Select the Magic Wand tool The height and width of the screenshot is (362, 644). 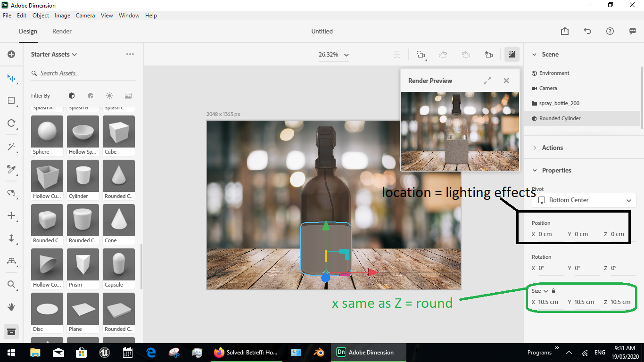click(11, 147)
